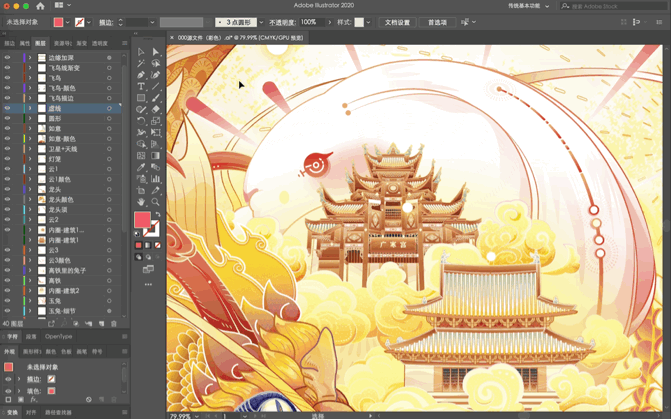671x419 pixels.
Task: Expand 填色 row in Appearance panel
Action: coord(19,391)
